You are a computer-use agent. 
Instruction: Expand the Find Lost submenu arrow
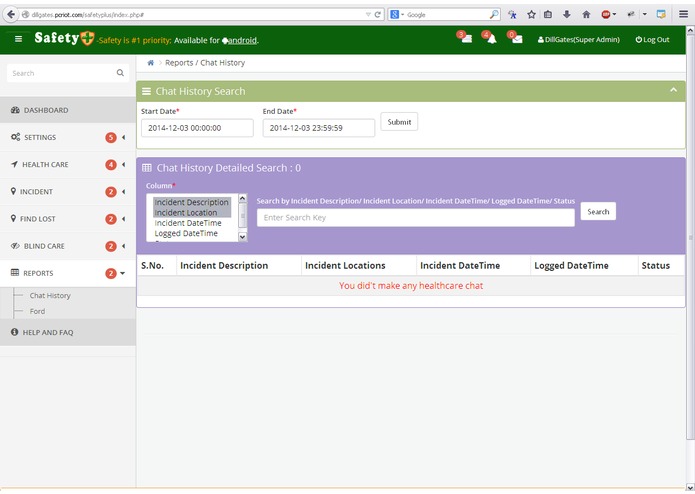[x=124, y=219]
